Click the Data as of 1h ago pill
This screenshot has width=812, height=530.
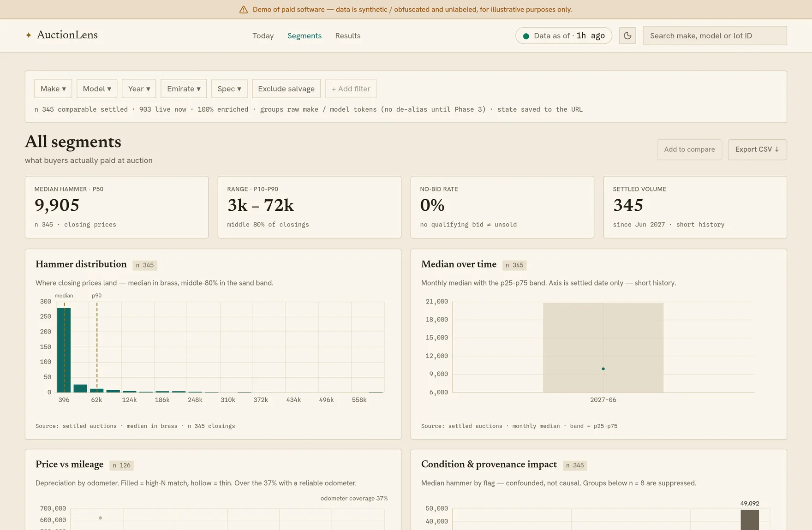564,36
